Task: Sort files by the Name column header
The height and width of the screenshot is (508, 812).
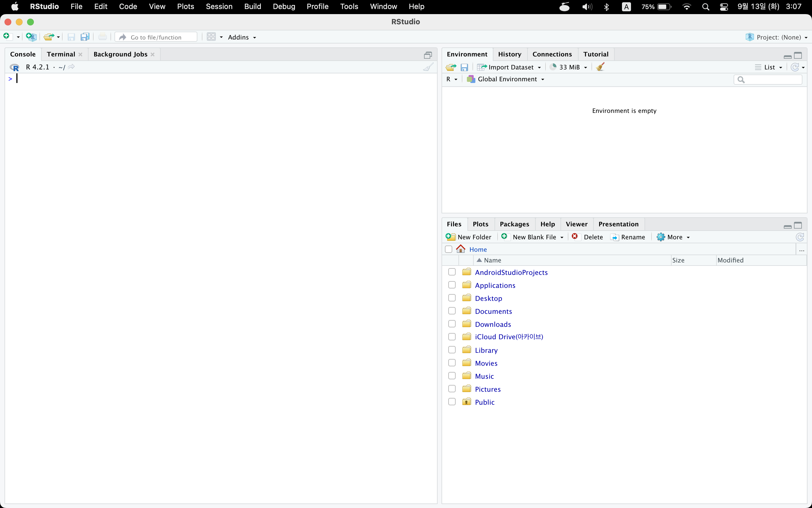Action: point(572,260)
